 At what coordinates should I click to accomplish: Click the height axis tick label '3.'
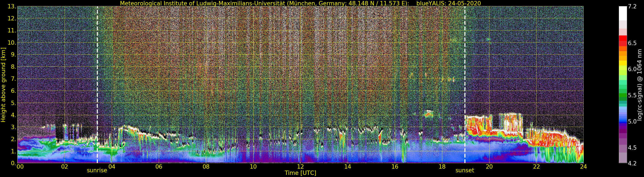(13, 127)
